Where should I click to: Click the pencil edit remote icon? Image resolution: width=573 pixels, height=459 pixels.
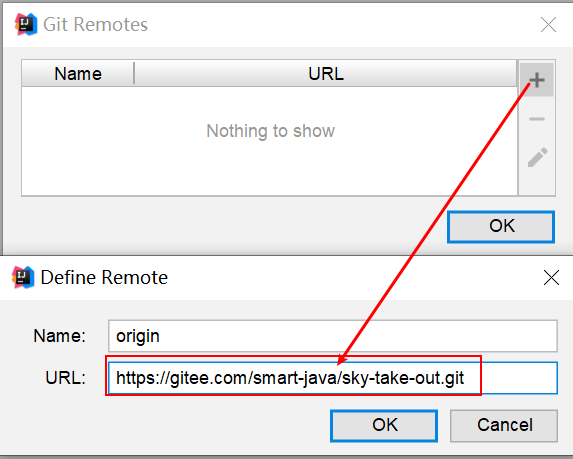click(x=538, y=158)
